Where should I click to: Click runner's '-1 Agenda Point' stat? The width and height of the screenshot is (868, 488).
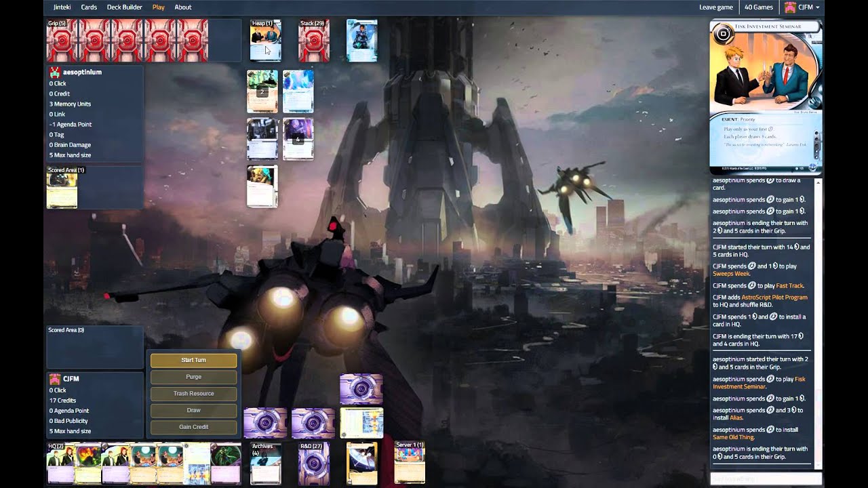[x=70, y=124]
